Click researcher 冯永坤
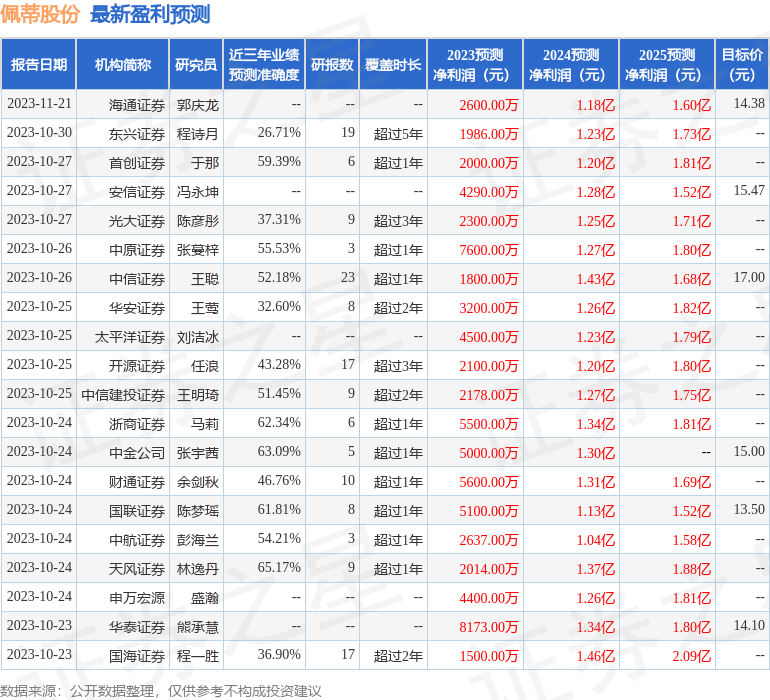Viewport: 770px width, 700px height. click(197, 192)
